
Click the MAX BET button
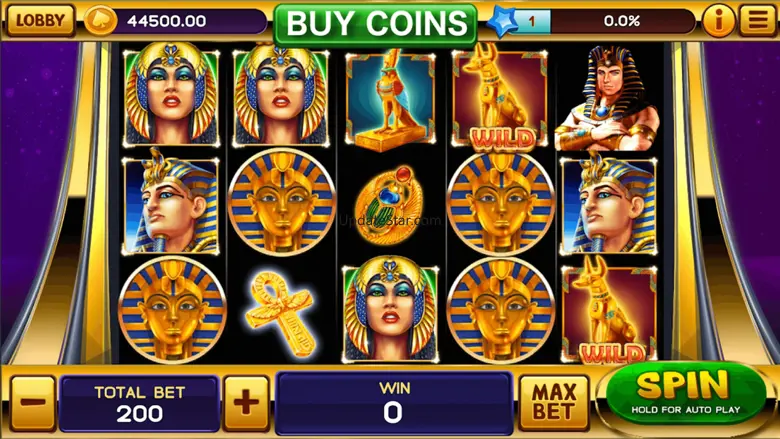pyautogui.click(x=554, y=403)
